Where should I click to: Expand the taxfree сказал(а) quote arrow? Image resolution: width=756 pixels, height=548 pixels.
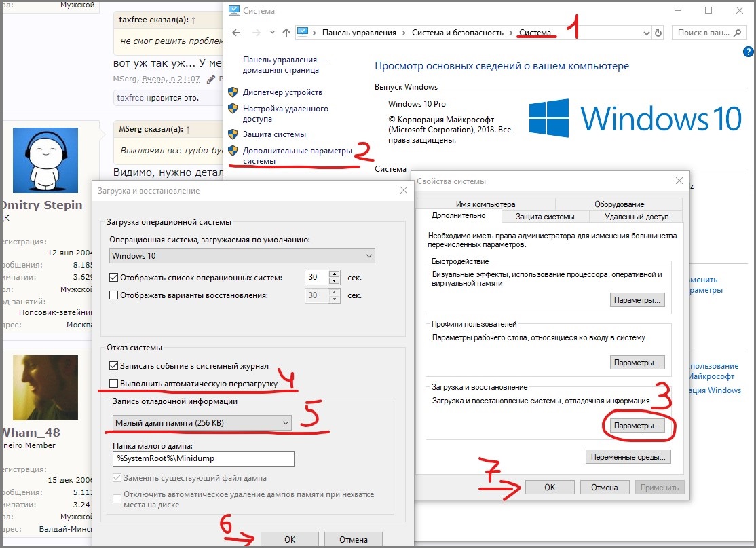(193, 20)
